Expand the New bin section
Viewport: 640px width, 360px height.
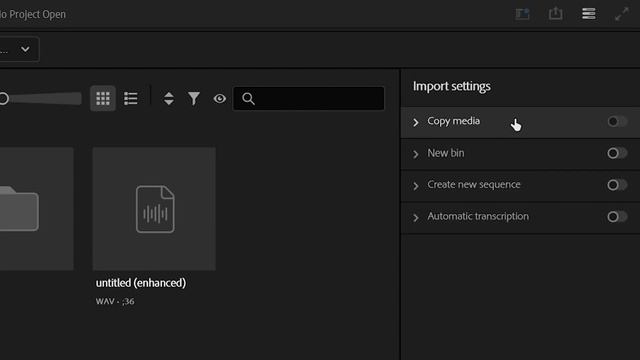coord(416,154)
